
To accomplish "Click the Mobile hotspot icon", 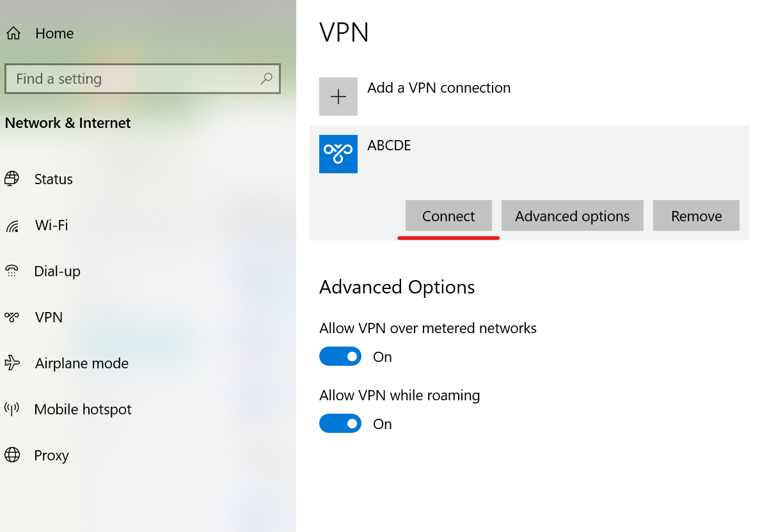I will pyautogui.click(x=12, y=409).
